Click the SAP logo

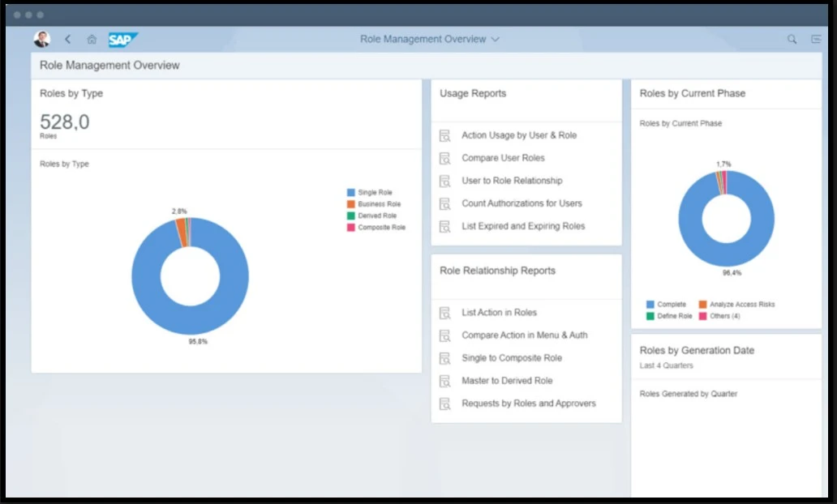coord(123,39)
